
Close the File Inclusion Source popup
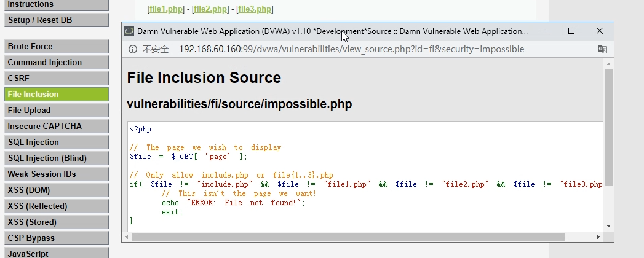tap(600, 31)
